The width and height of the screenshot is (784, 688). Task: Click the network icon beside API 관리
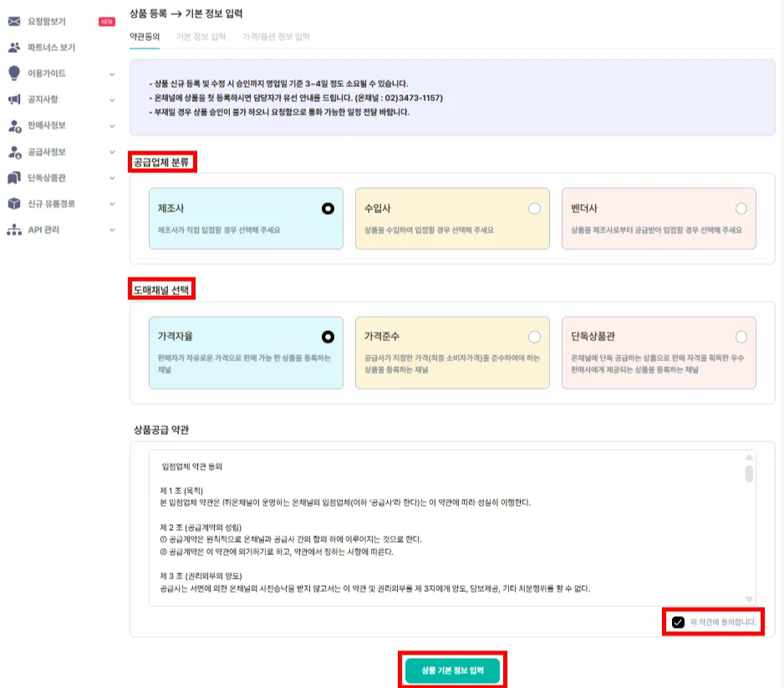point(14,230)
